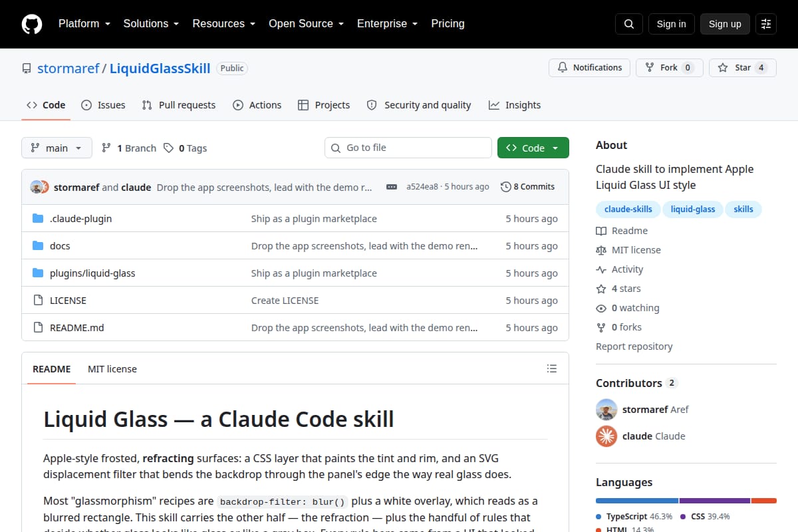Open "Create LICENSE" commit message
Screen dimensions: 798x532
285,301
